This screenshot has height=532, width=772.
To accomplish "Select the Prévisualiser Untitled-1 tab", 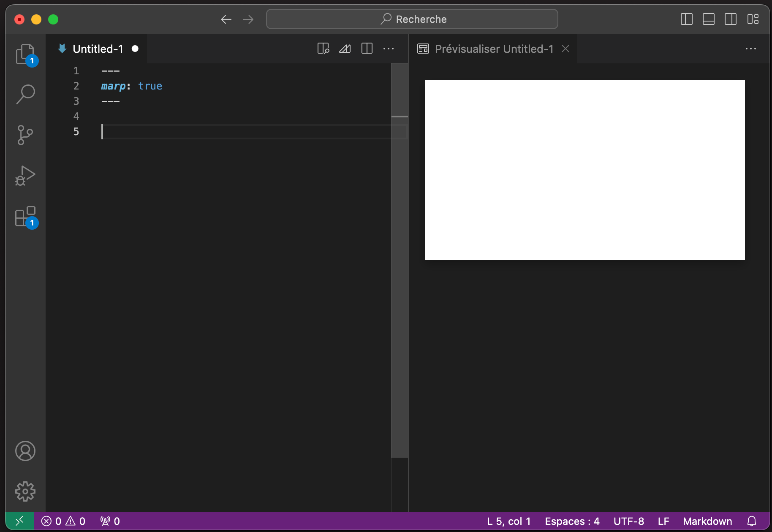I will pyautogui.click(x=493, y=49).
